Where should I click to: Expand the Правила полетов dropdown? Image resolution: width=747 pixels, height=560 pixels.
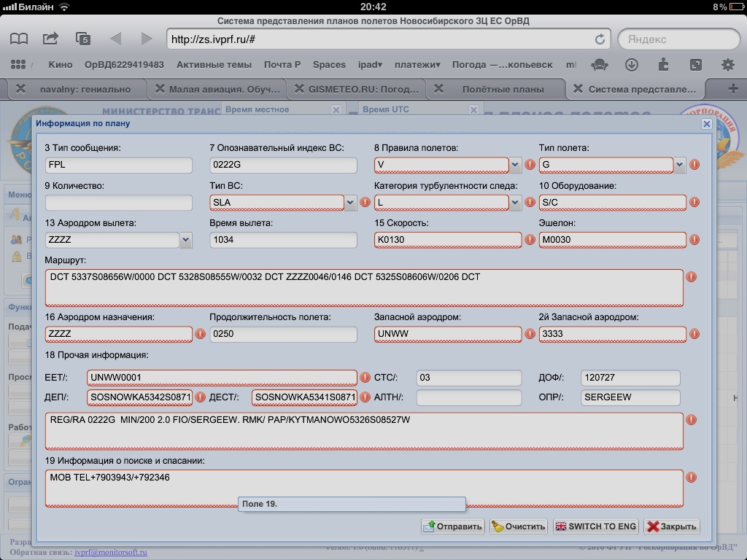click(x=515, y=165)
